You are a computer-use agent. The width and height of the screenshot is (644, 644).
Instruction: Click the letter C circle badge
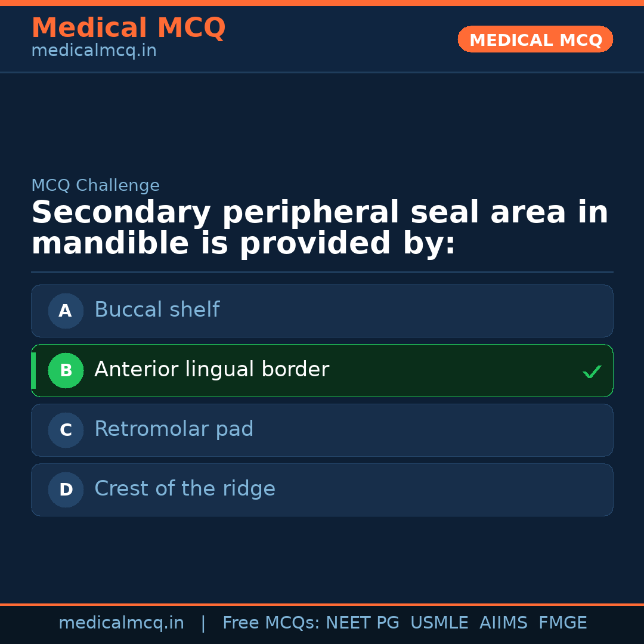[66, 430]
